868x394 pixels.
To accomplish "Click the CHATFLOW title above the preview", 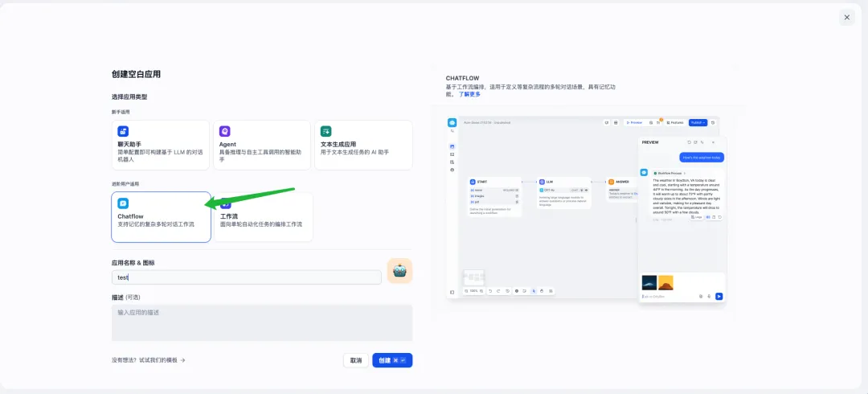I will tap(463, 79).
